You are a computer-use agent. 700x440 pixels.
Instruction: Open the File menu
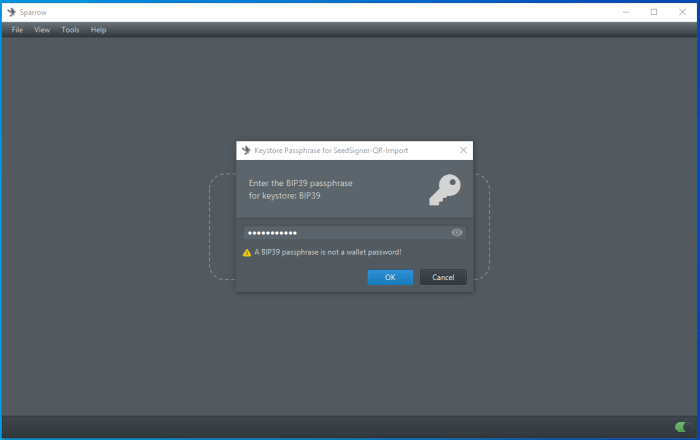17,30
